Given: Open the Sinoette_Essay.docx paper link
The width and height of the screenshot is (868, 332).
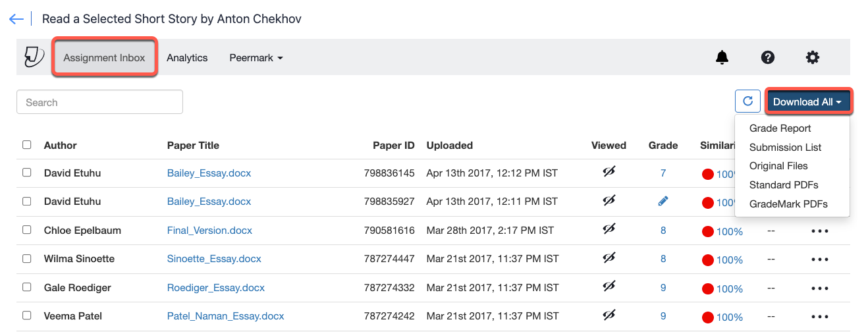Looking at the screenshot, I should tap(214, 259).
